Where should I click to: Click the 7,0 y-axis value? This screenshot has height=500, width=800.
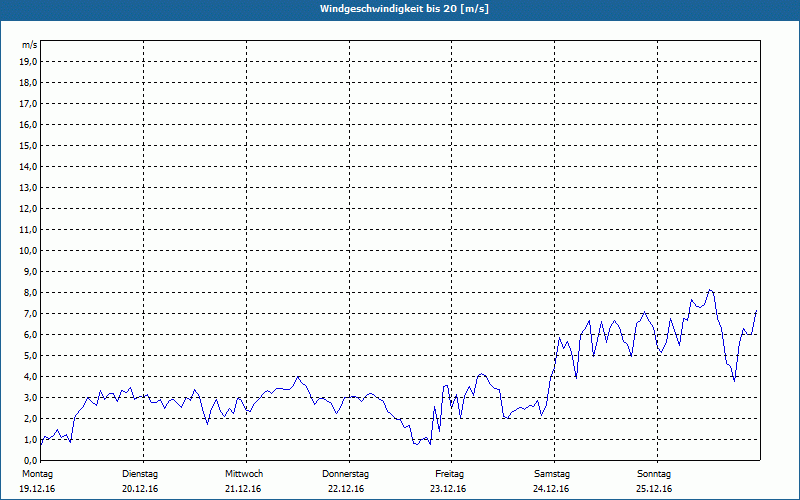(30, 314)
